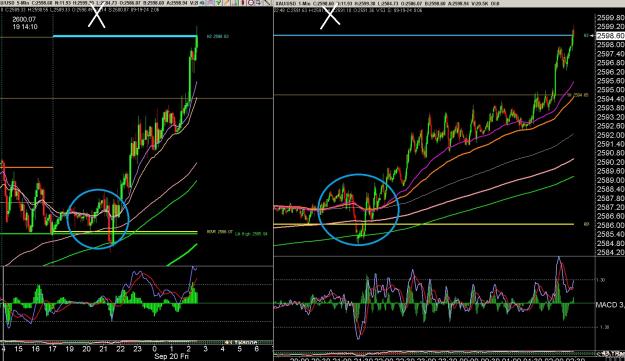
Task: Click the 2587.20 label on the price axis
Action: coord(610,207)
